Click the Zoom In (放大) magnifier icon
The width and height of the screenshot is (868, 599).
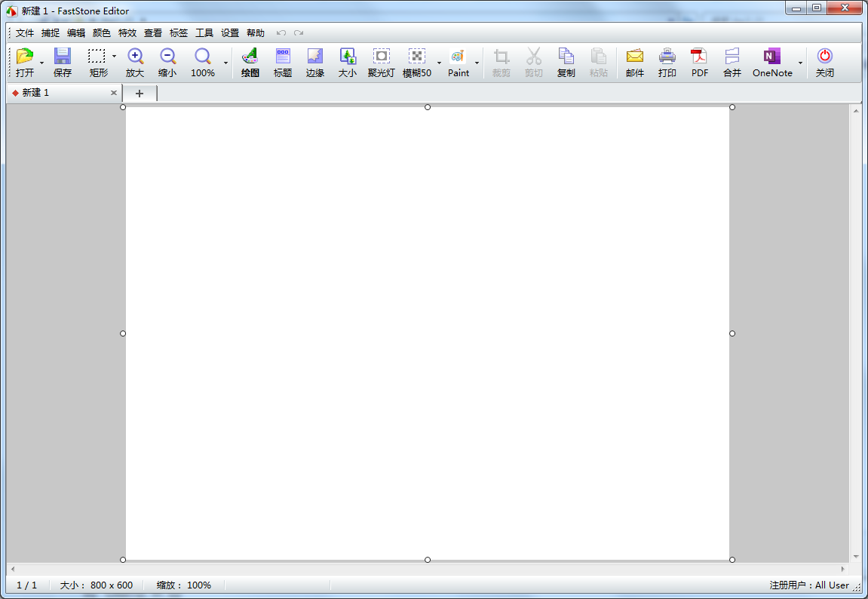click(135, 57)
